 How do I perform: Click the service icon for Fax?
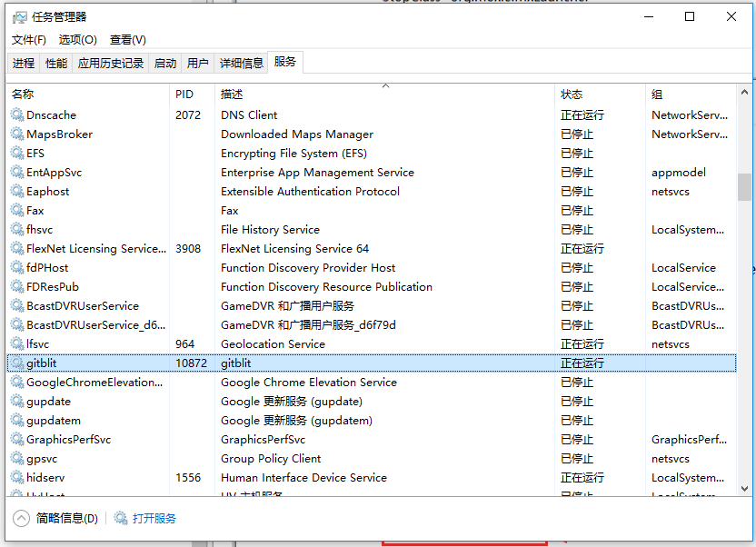coord(17,210)
